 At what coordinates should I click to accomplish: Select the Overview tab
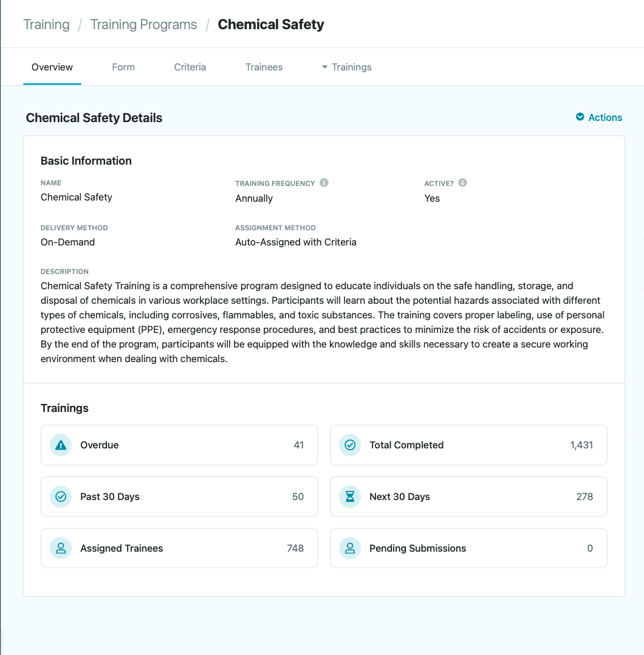[x=52, y=67]
